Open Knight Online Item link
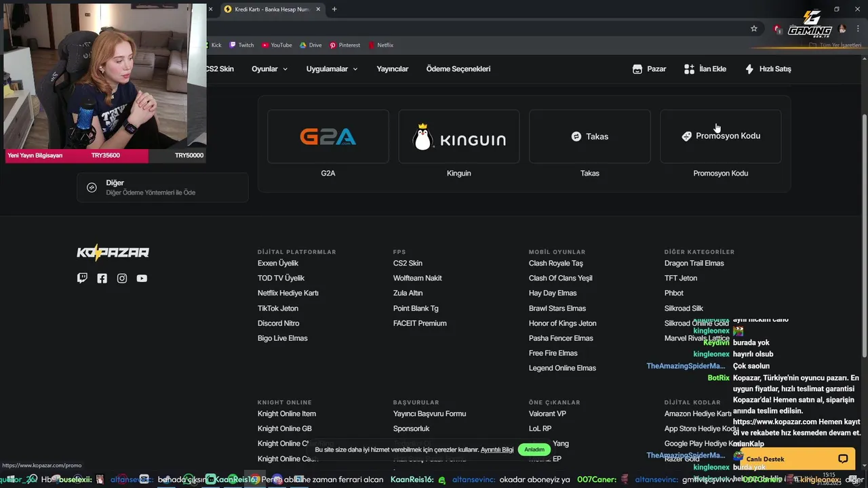868x488 pixels. pos(287,413)
